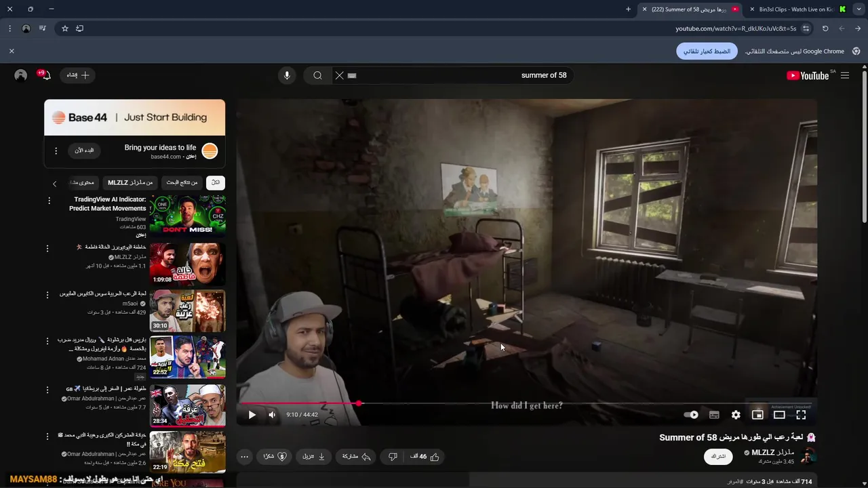This screenshot has height=488, width=868.
Task: Enter fullscreen mode in player
Action: 801,415
